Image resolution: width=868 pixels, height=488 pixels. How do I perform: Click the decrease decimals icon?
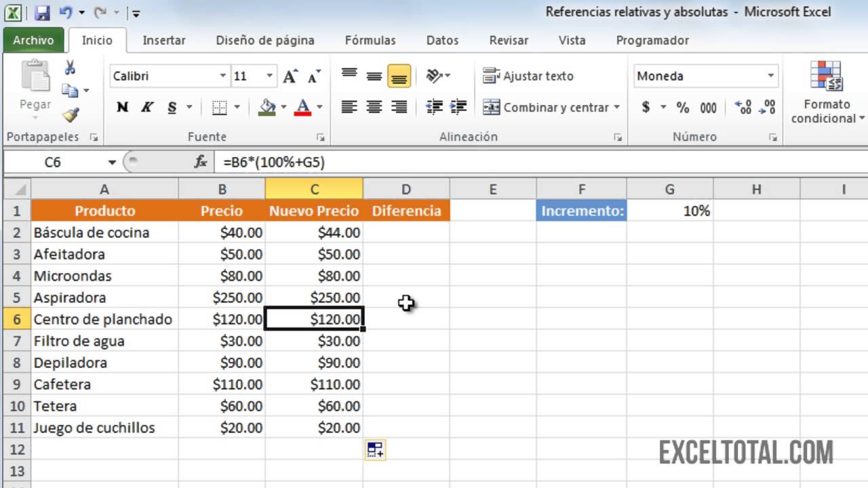point(768,107)
